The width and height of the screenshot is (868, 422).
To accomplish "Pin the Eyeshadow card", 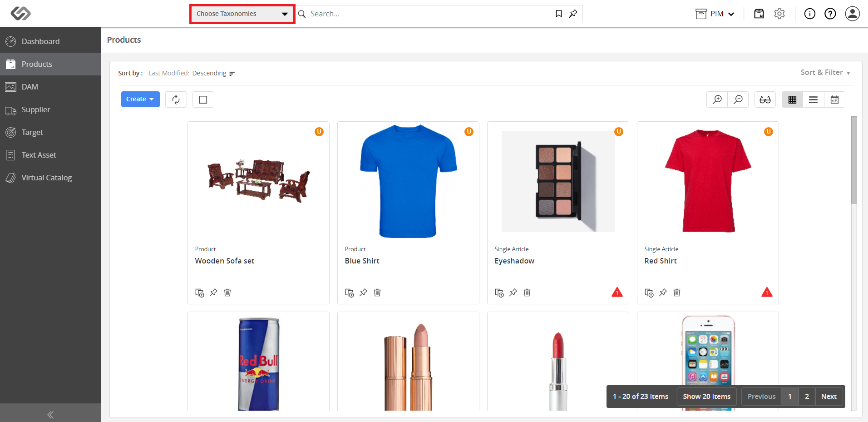I will tap(513, 293).
